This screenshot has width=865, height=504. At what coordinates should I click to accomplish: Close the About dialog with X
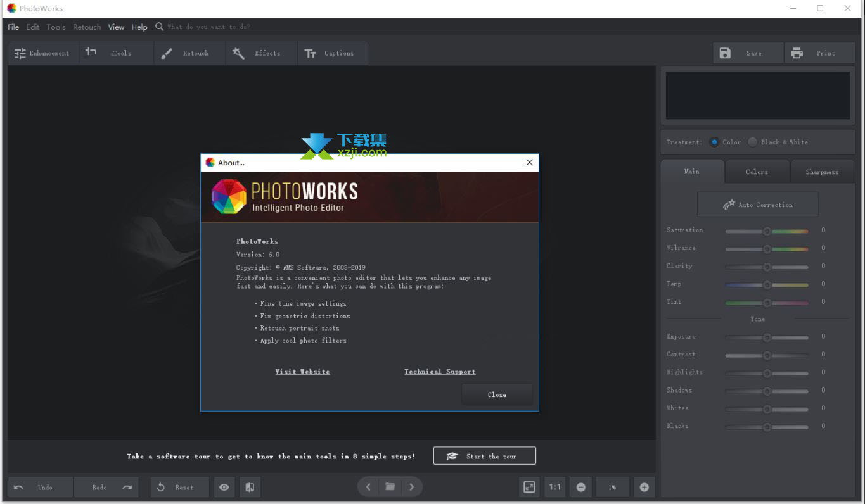(x=530, y=163)
